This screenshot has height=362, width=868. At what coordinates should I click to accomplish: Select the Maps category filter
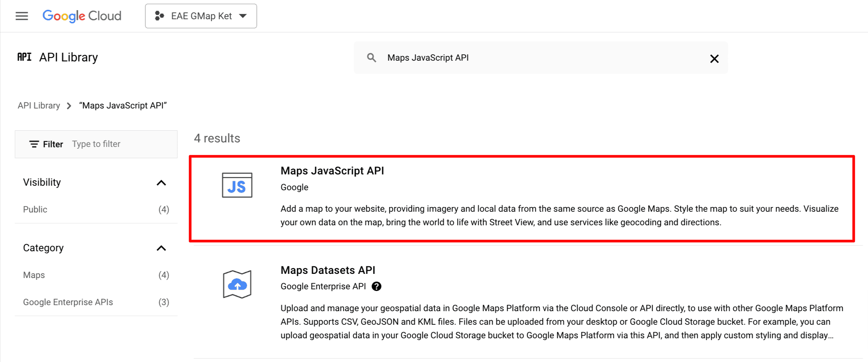pyautogui.click(x=96, y=275)
